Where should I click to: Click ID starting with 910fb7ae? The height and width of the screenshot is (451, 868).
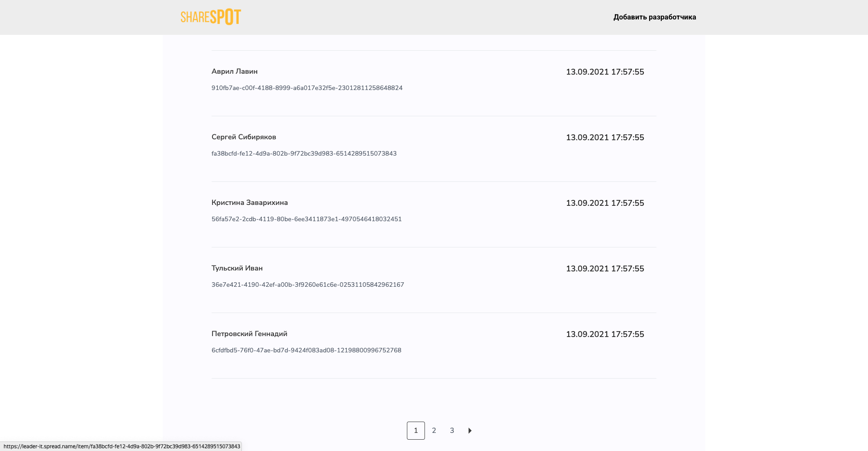(x=307, y=88)
